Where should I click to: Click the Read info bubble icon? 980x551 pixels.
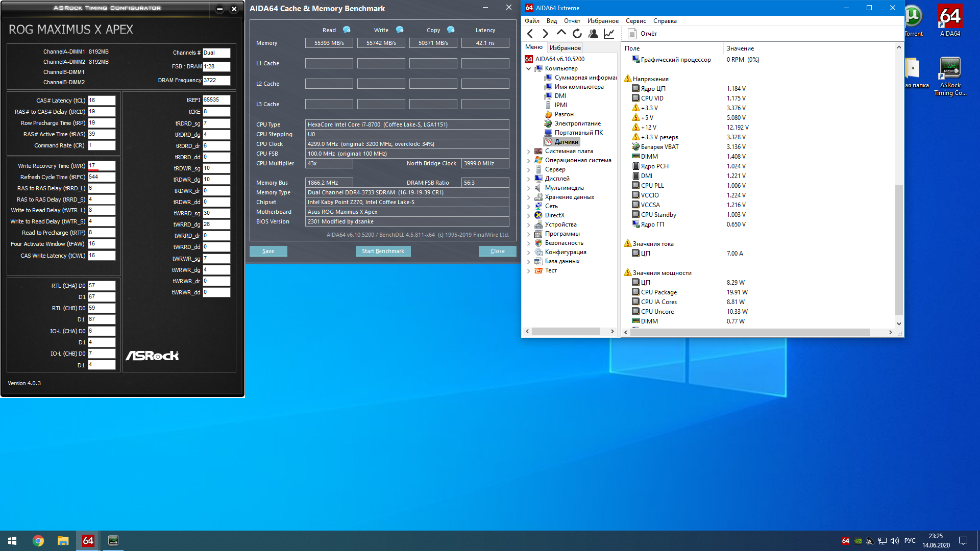point(347,30)
